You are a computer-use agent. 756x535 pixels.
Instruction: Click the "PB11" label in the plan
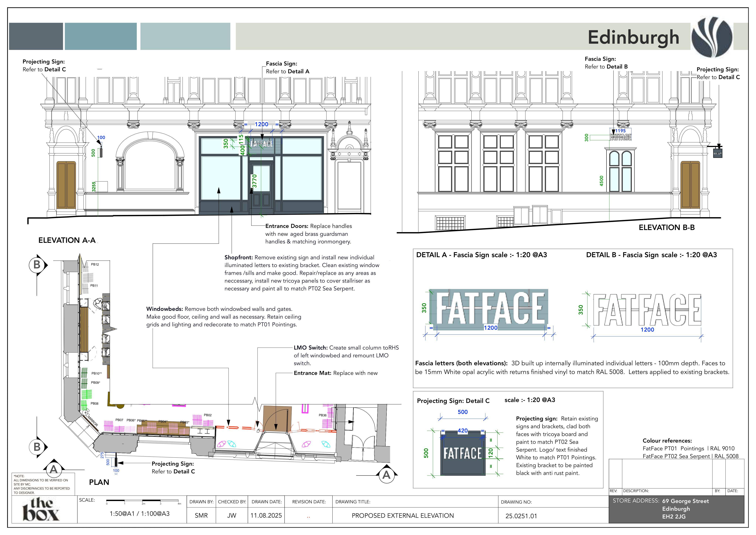point(94,286)
